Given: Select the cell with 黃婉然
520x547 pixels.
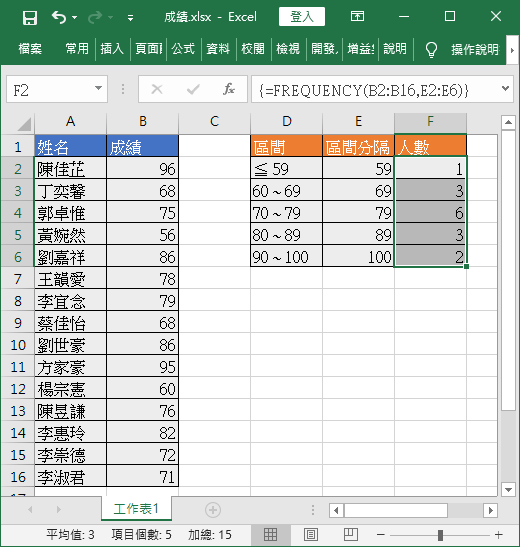Looking at the screenshot, I should click(x=70, y=235).
